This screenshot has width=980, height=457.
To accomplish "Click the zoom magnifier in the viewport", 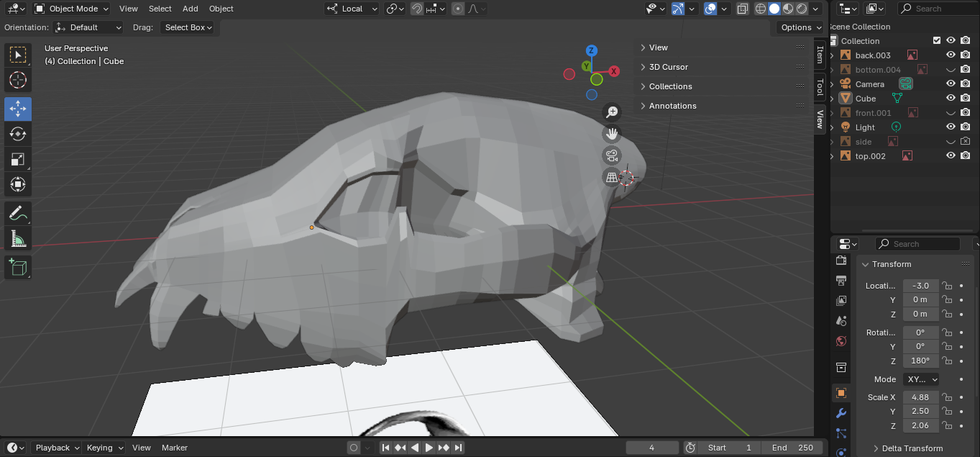I will (x=612, y=112).
